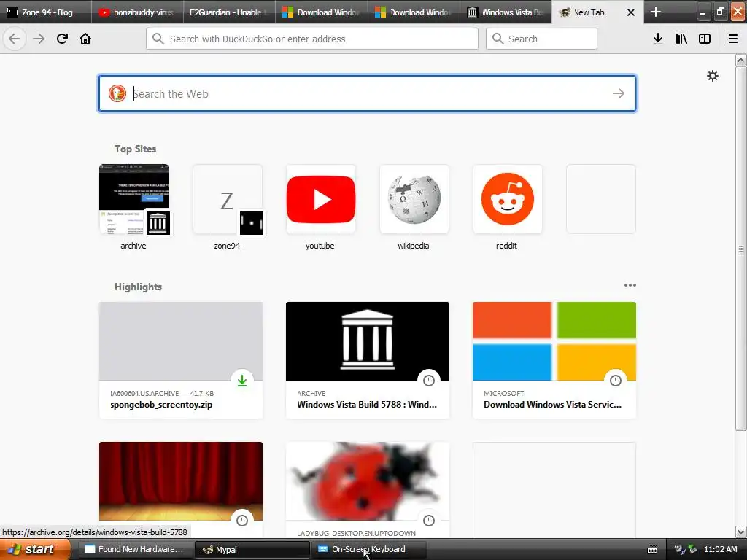Open the hamburger application menu
The image size is (747, 560).
pyautogui.click(x=733, y=39)
